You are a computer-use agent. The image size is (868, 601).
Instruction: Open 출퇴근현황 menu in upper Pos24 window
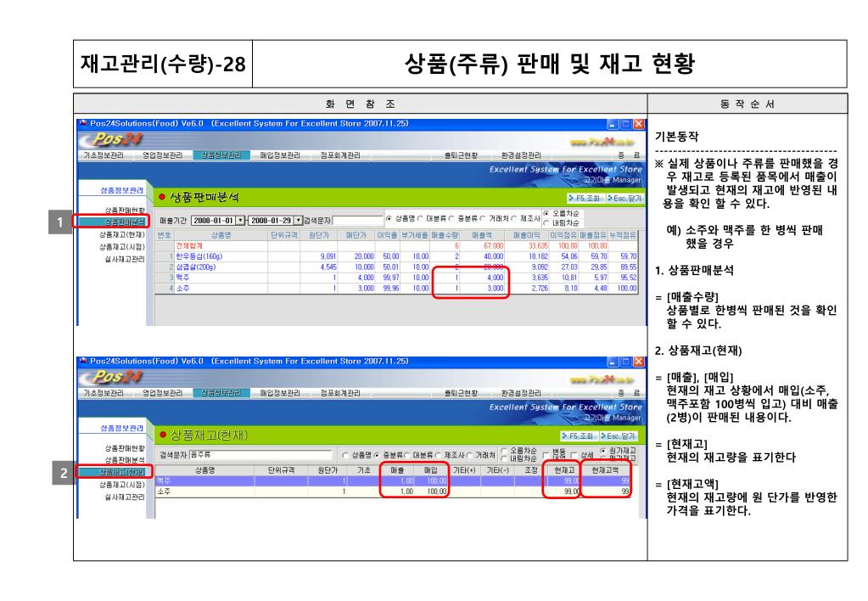462,155
